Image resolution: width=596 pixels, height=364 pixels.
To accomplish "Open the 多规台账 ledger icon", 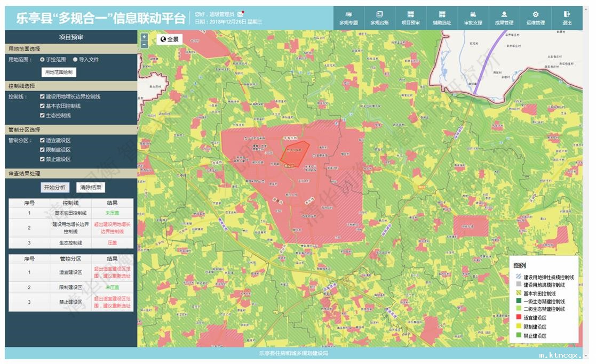I will 379,14.
